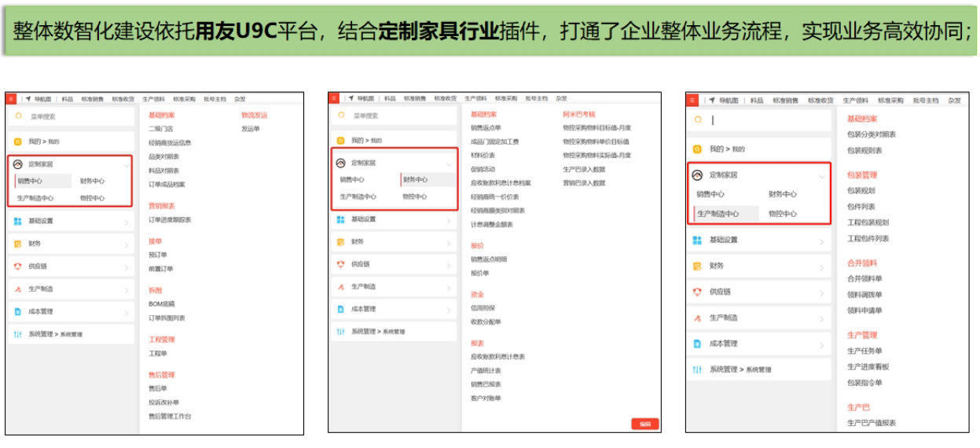Click 生产制造 icon in the left screenshot
Screen dimensions: 980x448
pos(18,289)
